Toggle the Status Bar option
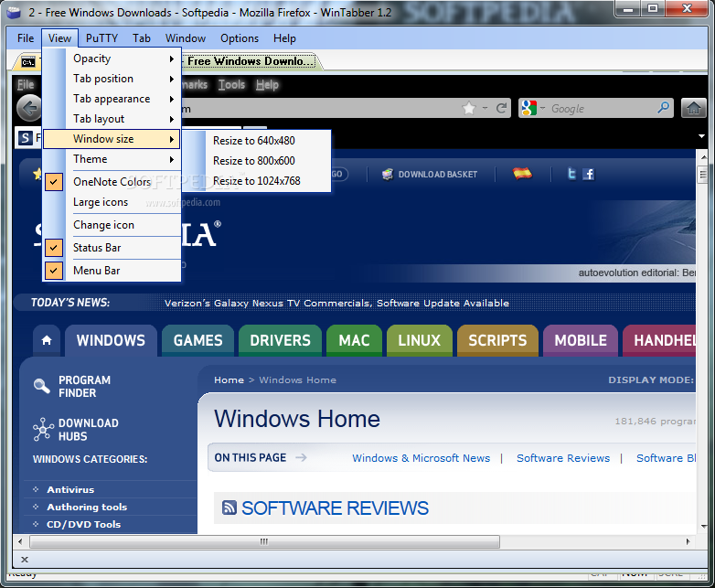This screenshot has height=588, width=715. point(112,248)
